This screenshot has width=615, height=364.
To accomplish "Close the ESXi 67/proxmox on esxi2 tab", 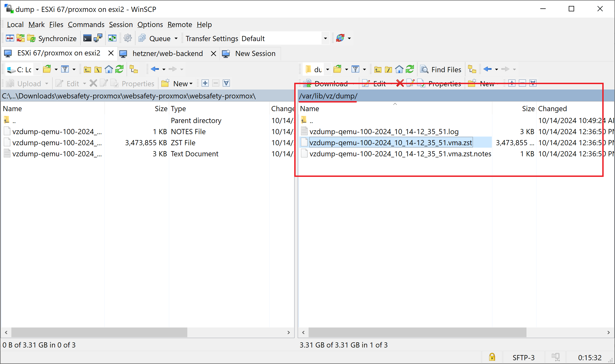I will pyautogui.click(x=111, y=53).
